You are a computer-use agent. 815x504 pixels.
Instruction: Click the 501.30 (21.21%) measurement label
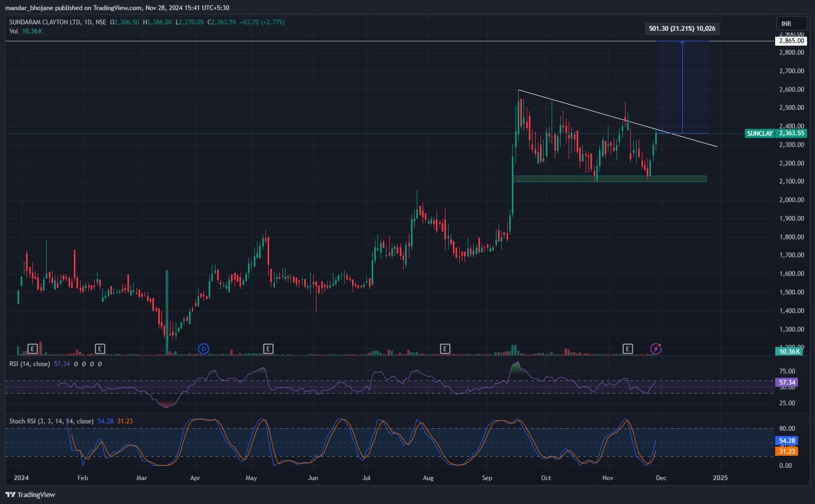pos(682,29)
